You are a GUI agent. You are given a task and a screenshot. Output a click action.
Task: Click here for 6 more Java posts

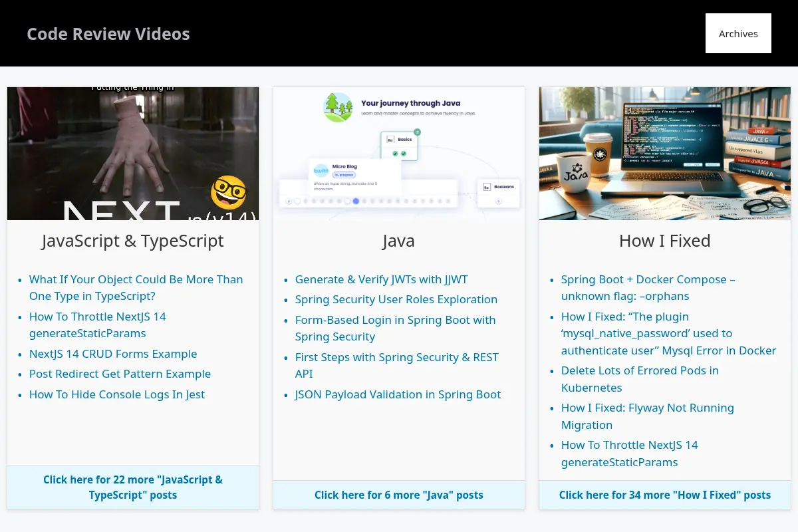click(x=399, y=495)
